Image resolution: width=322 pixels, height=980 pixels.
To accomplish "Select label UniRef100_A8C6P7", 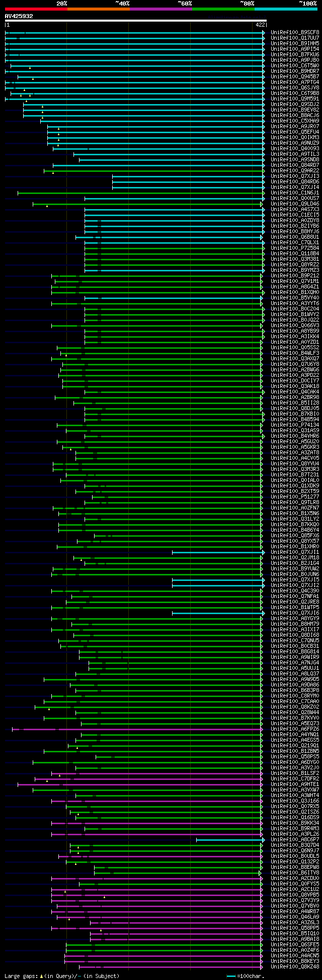I will 295,840.
